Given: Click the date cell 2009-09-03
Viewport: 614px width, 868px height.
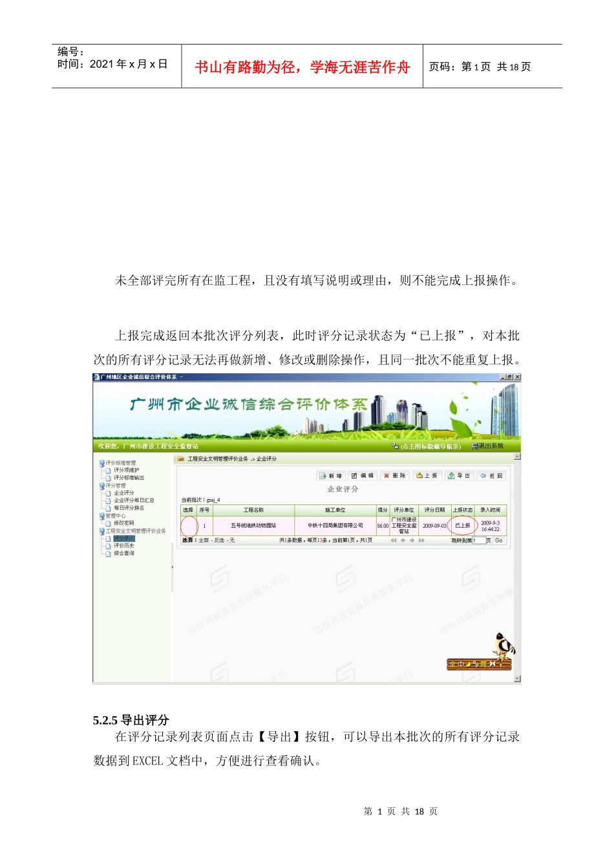Looking at the screenshot, I should 434,526.
